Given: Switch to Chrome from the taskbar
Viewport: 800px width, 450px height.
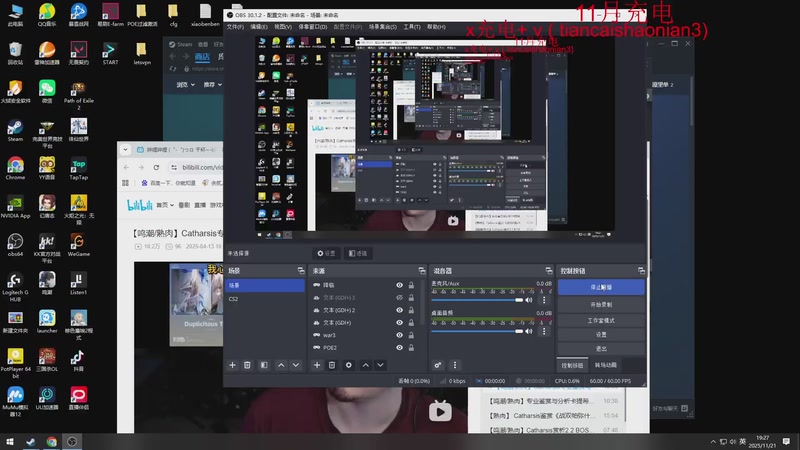Looking at the screenshot, I should [52, 442].
